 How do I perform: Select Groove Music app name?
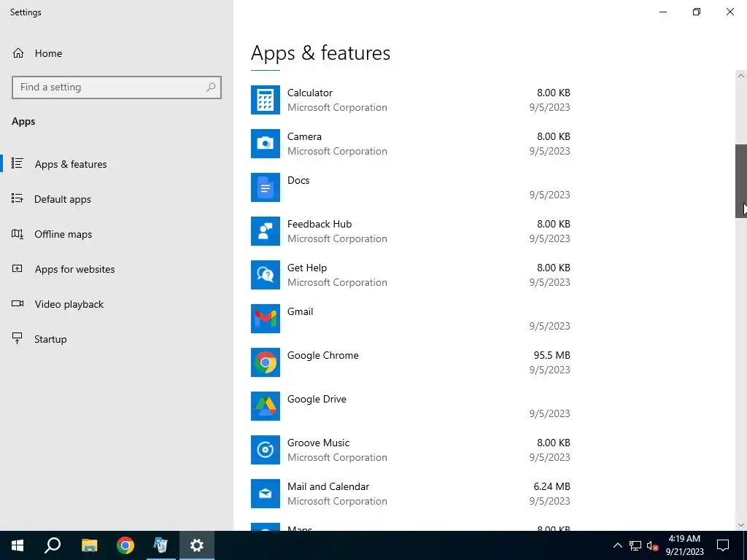(318, 443)
